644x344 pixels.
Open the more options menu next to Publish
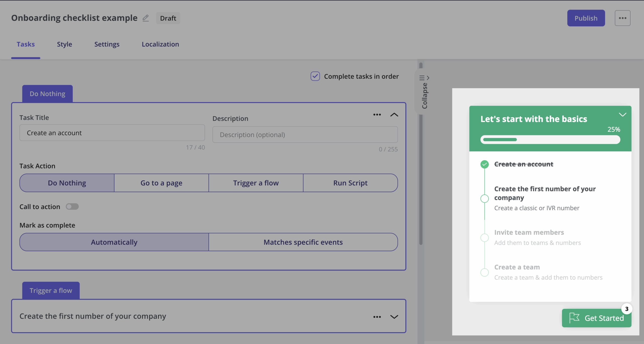623,18
